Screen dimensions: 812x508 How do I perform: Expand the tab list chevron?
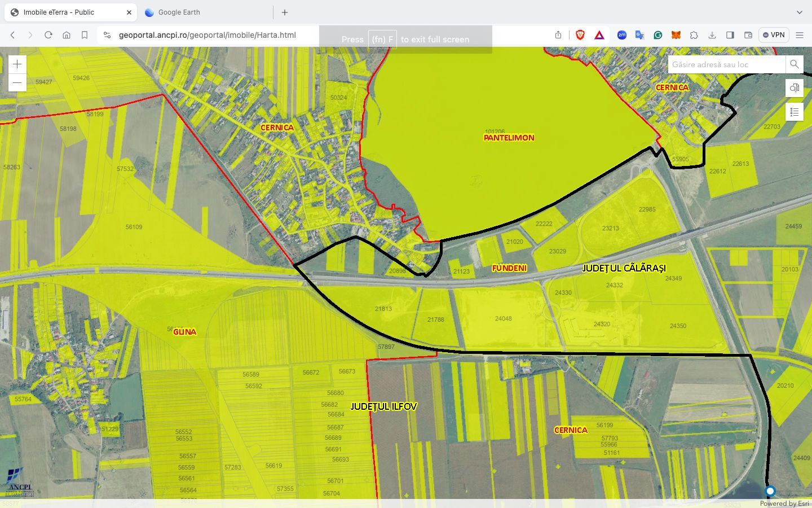tap(799, 12)
